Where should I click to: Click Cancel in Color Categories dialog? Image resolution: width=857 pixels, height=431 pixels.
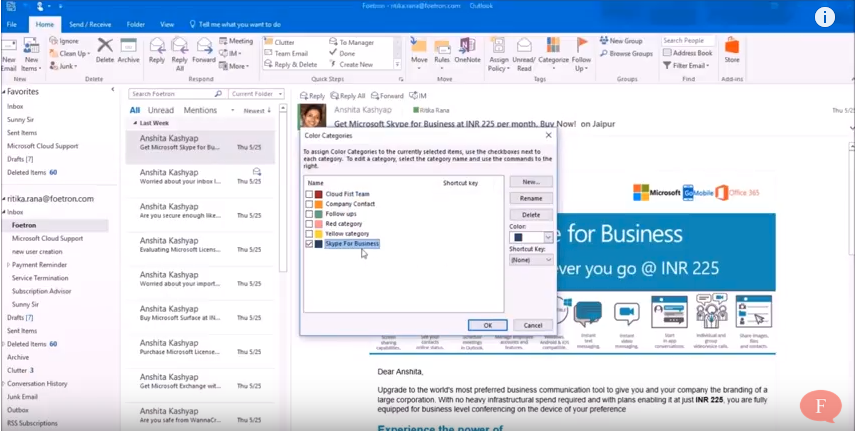(x=533, y=325)
